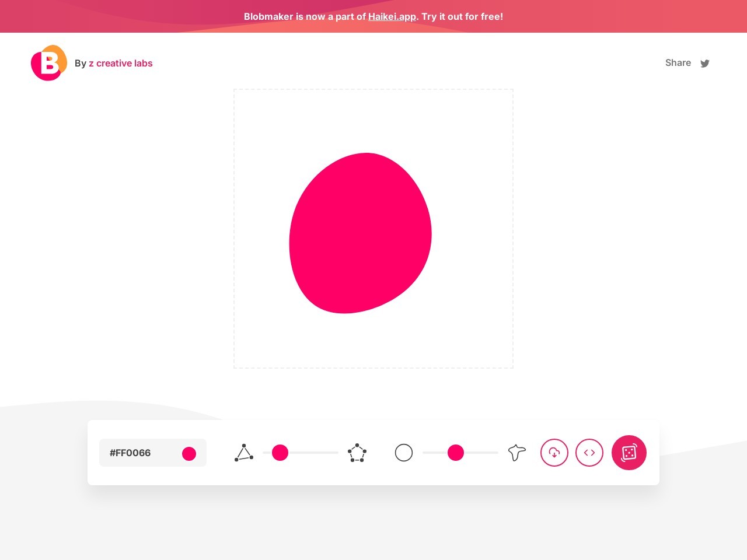Click the pink blob shape on canvas
Image resolution: width=747 pixels, height=560 pixels.
[360, 233]
